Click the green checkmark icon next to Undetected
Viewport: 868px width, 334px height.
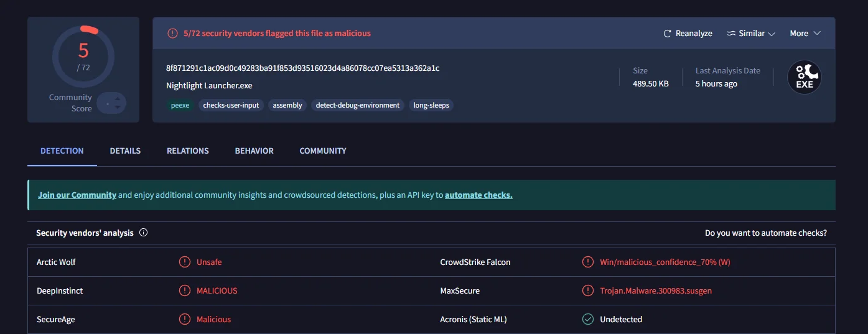(x=587, y=319)
